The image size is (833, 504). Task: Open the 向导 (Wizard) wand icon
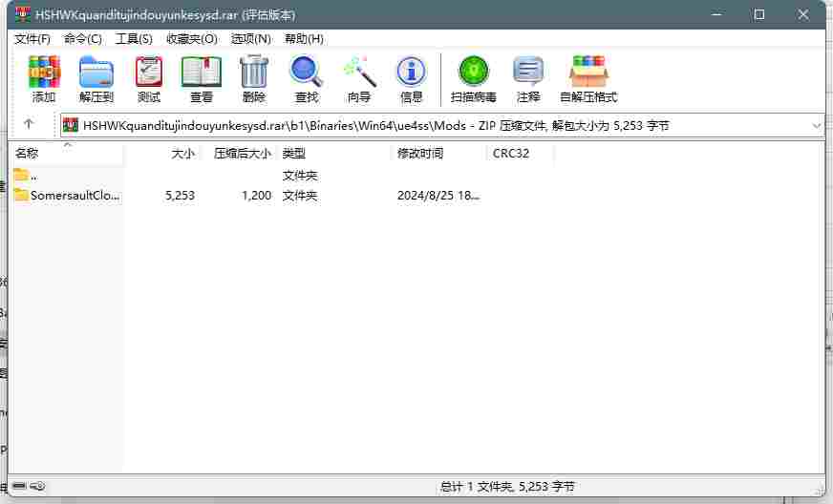coord(359,72)
